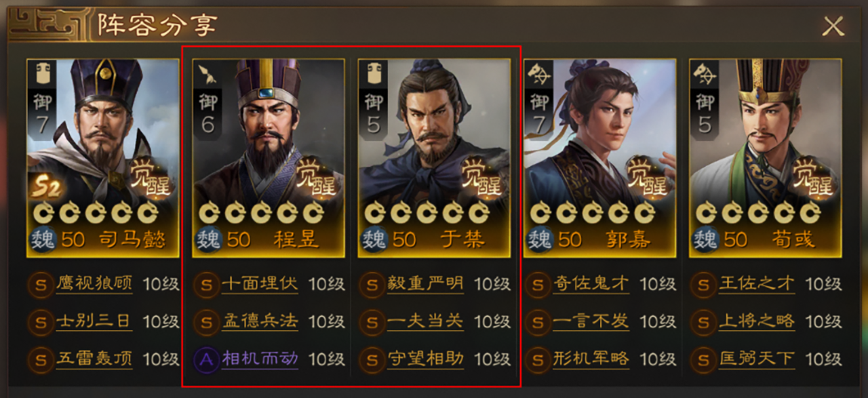Open the 王佐之才 skill link

pos(756,284)
